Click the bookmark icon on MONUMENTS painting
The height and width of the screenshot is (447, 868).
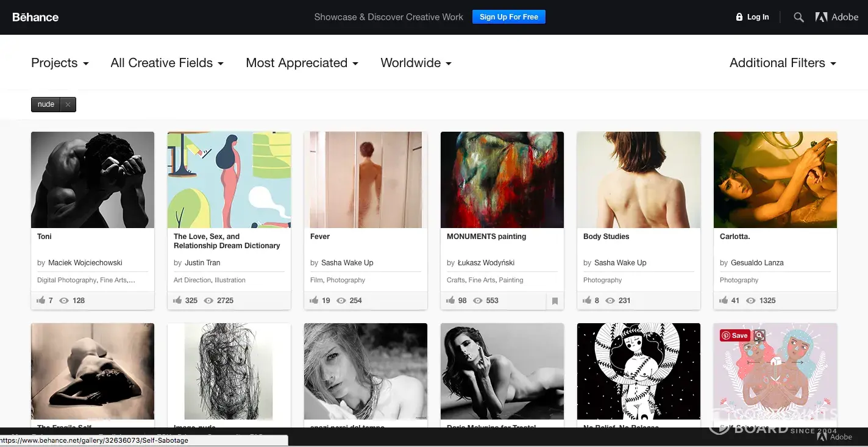coord(555,301)
